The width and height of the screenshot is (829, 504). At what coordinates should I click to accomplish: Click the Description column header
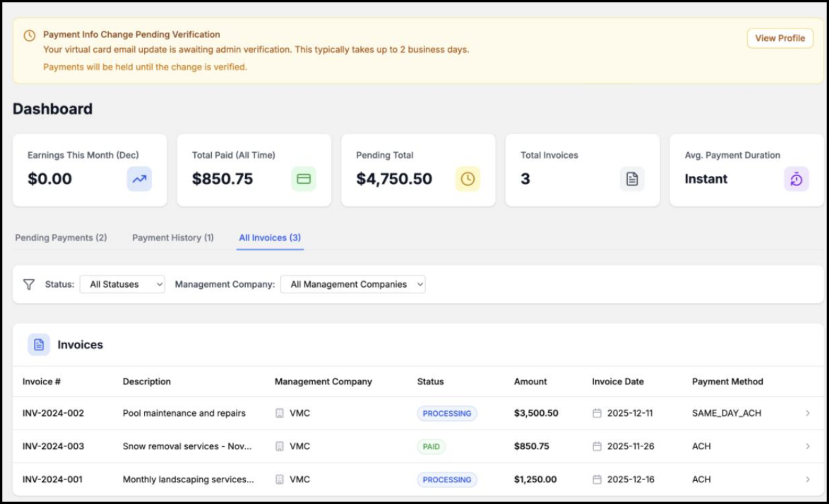click(147, 382)
